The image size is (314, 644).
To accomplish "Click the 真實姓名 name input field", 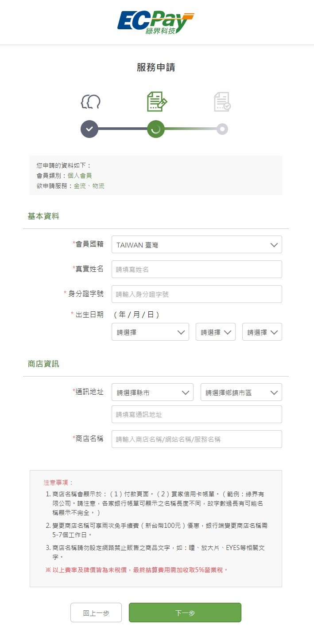I will (x=197, y=269).
